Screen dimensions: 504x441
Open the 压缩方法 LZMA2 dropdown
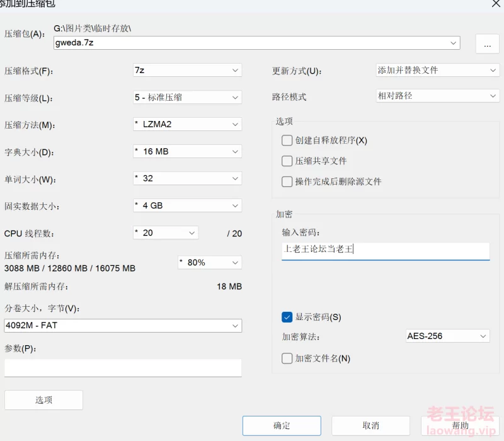click(187, 124)
